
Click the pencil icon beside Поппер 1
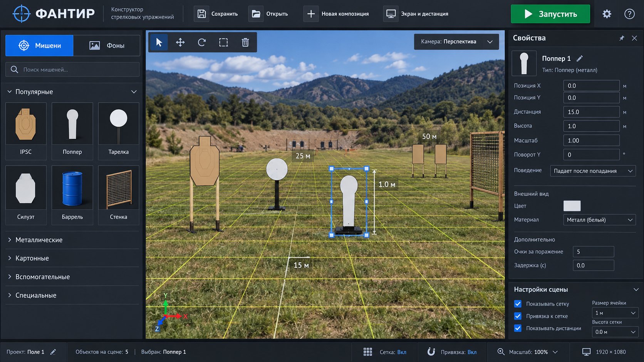[580, 58]
